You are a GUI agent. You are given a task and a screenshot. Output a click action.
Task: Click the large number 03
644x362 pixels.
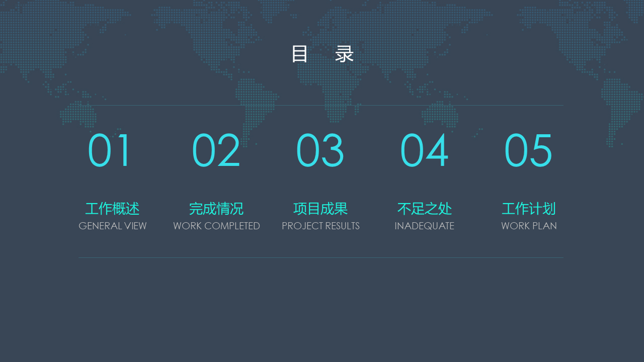tap(320, 151)
